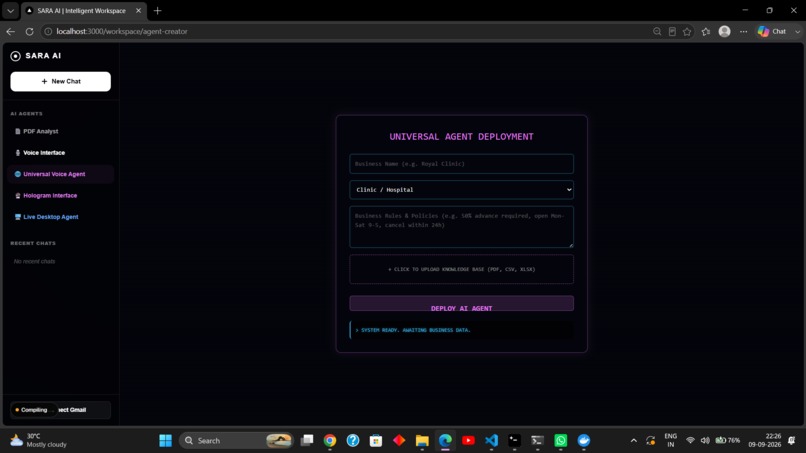806x453 pixels.
Task: Open File Explorer from taskbar
Action: point(422,440)
